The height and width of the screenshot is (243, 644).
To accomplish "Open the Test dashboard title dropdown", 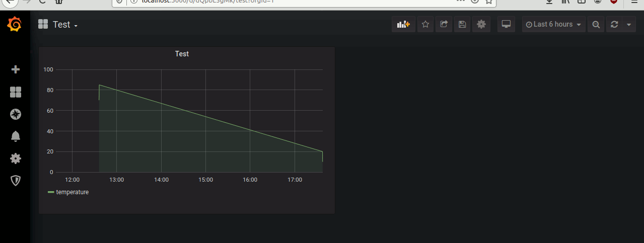I will [65, 25].
